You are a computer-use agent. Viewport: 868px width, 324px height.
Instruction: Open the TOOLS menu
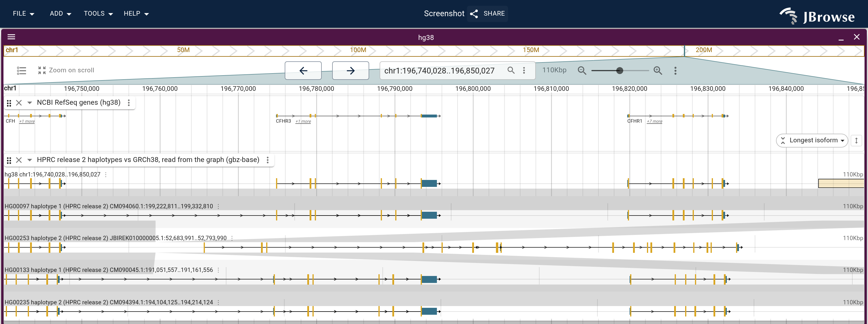(x=98, y=14)
